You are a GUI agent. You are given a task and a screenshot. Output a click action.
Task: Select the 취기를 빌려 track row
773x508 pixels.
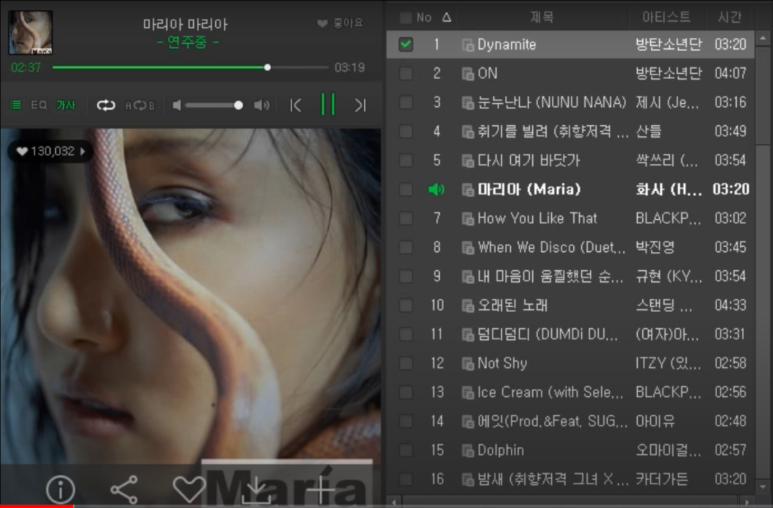570,132
